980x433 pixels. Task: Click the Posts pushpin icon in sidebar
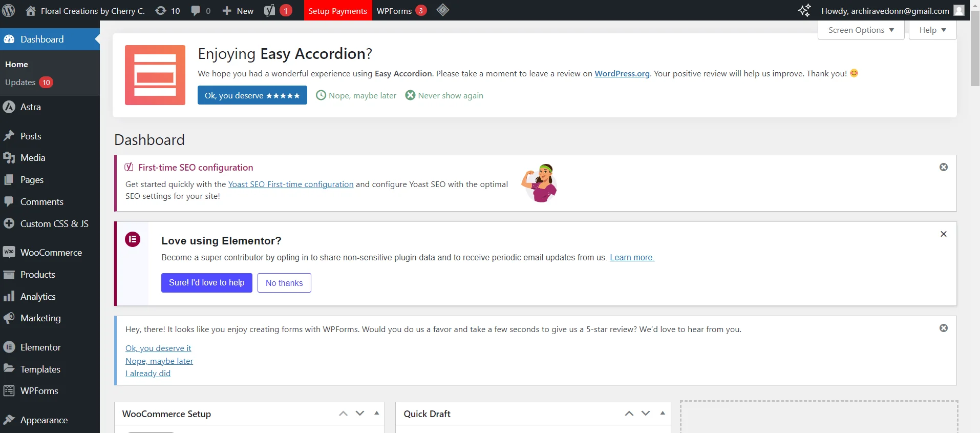9,136
